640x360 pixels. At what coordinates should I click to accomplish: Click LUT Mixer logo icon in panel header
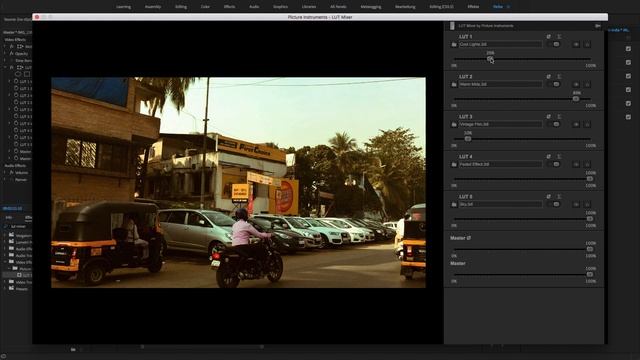452,26
